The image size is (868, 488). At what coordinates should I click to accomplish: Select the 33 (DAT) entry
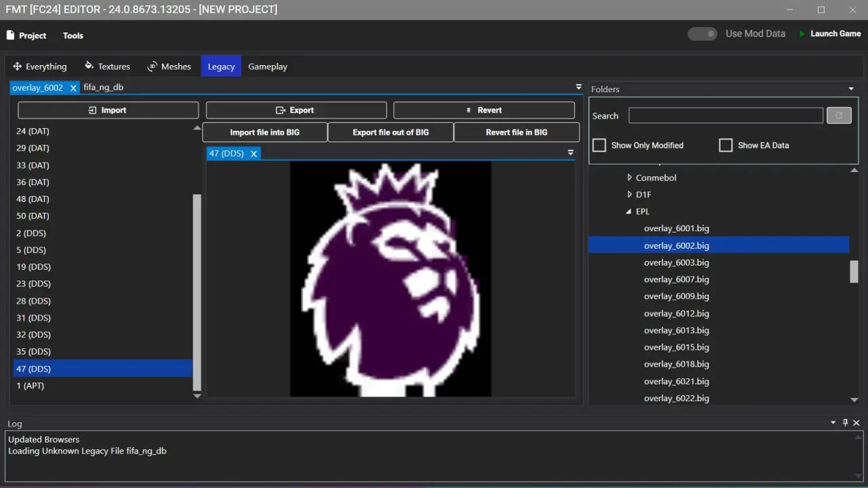pos(103,165)
